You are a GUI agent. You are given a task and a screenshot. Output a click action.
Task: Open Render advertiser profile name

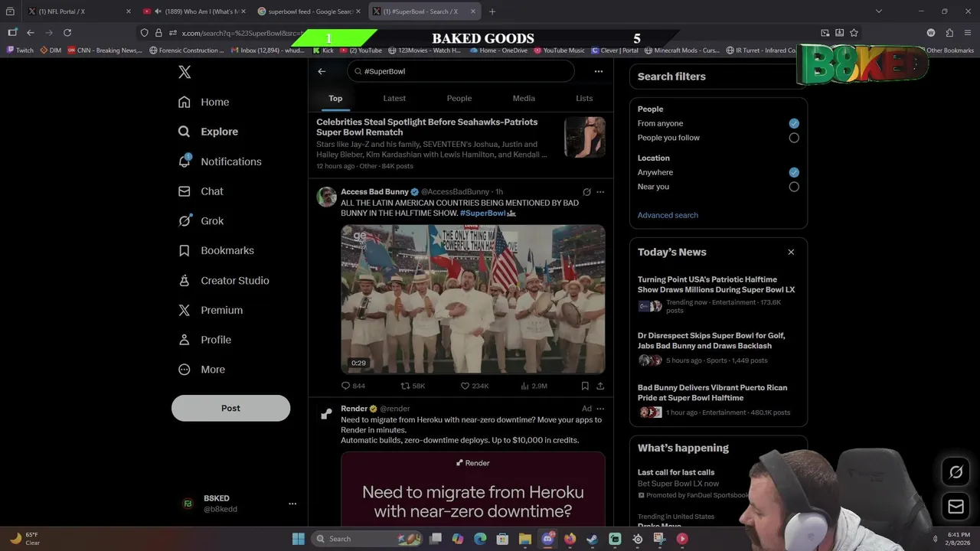(x=354, y=409)
